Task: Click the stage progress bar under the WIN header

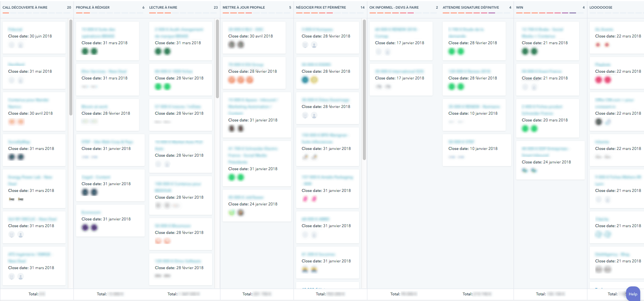Action: [550, 13]
